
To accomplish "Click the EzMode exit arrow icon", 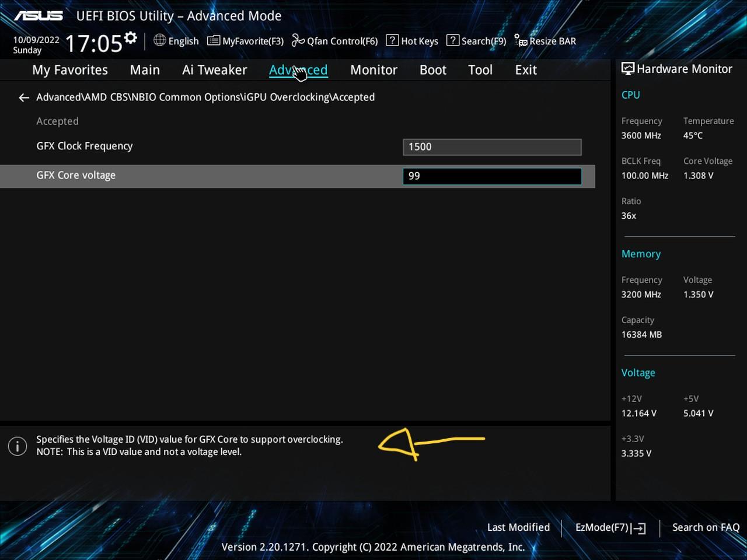I will [639, 528].
